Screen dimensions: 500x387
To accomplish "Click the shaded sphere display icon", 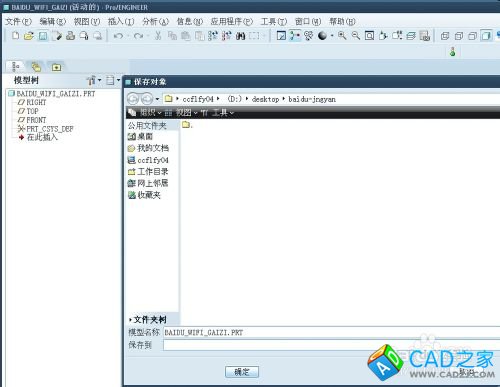I will click(x=322, y=35).
